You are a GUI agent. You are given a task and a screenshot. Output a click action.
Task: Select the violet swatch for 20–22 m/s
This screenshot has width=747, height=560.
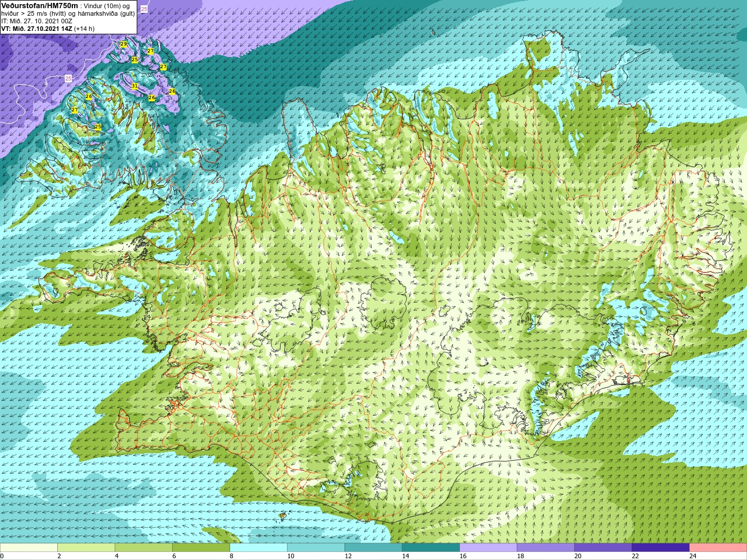pyautogui.click(x=603, y=548)
